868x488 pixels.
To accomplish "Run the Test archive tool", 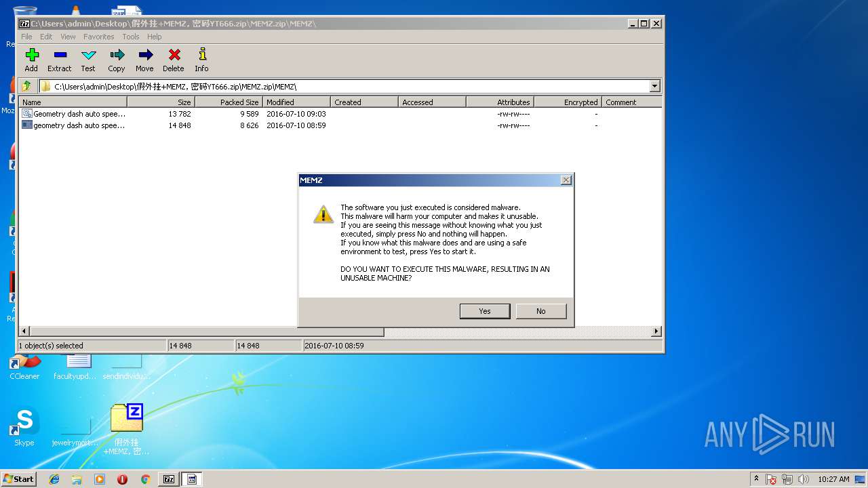I will click(88, 60).
